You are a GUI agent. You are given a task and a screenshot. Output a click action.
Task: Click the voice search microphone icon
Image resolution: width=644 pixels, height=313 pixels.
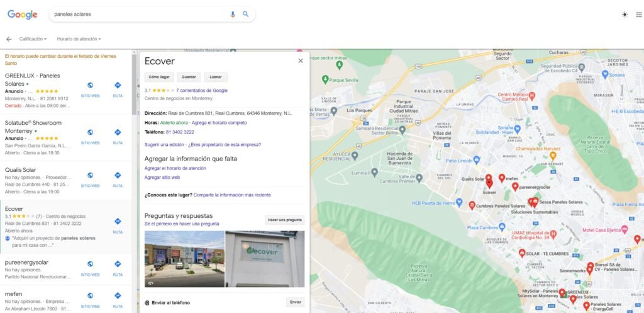233,14
